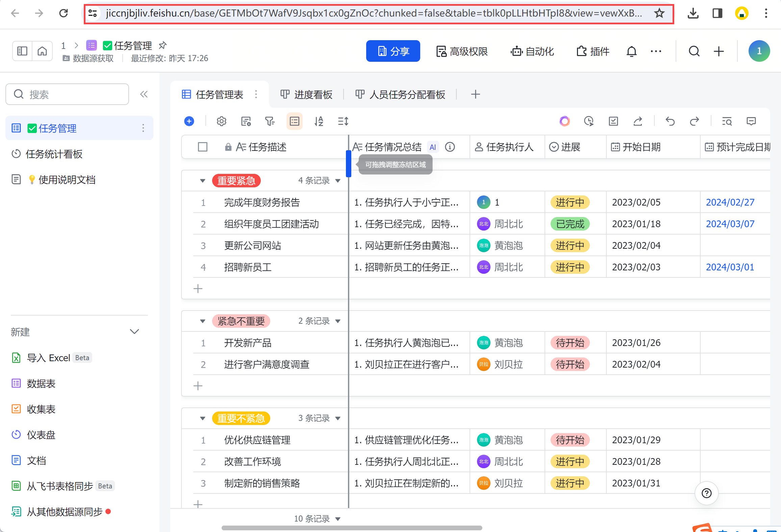The image size is (781, 532).
Task: Collapse the 紧急不重要 group triangle
Action: (203, 321)
